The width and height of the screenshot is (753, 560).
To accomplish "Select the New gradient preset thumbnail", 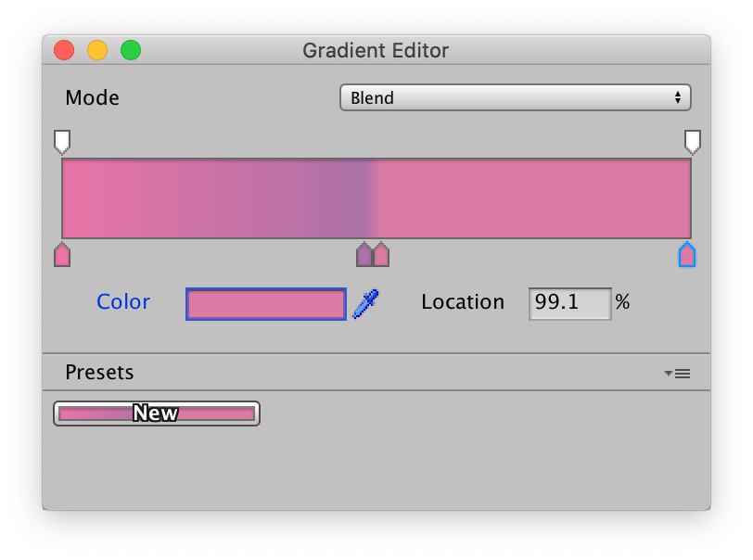I will [x=156, y=413].
